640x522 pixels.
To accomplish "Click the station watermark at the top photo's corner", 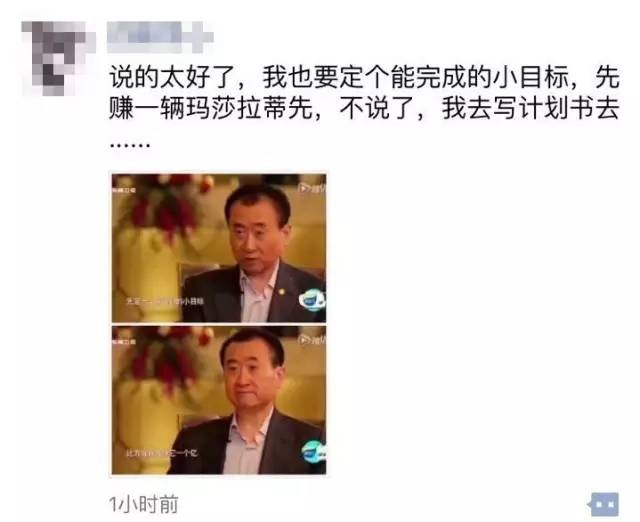I will 124,190.
